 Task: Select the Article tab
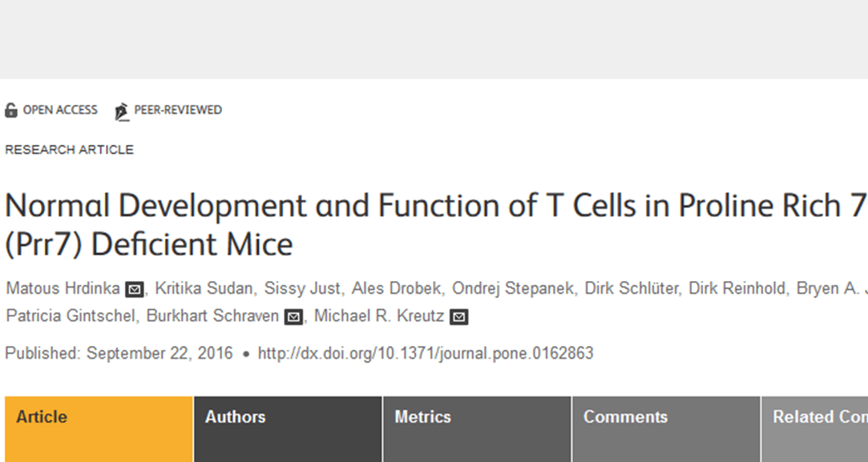[x=41, y=417]
